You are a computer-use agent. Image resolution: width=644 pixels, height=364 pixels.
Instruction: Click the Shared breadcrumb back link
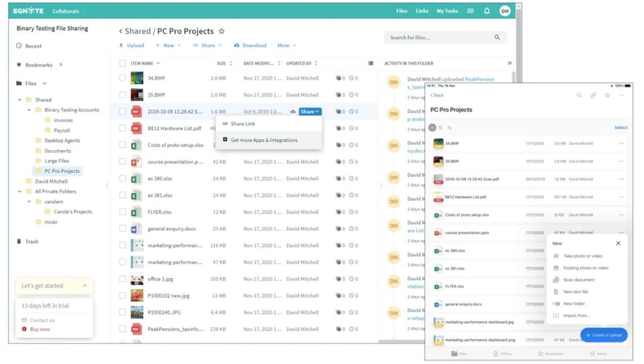point(135,31)
